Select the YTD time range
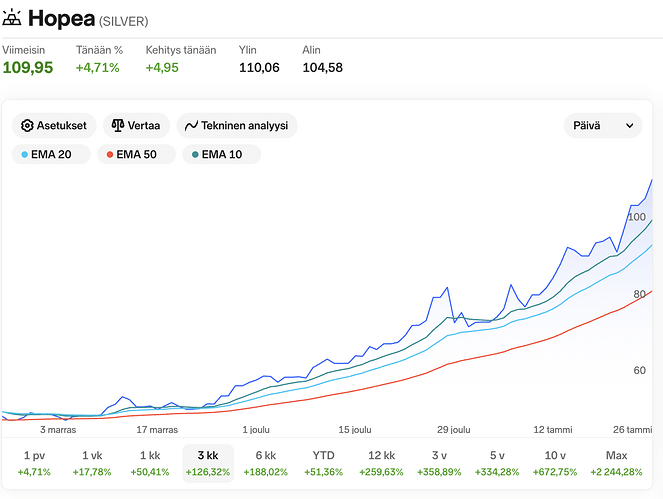This screenshot has height=499, width=663. coord(323,463)
